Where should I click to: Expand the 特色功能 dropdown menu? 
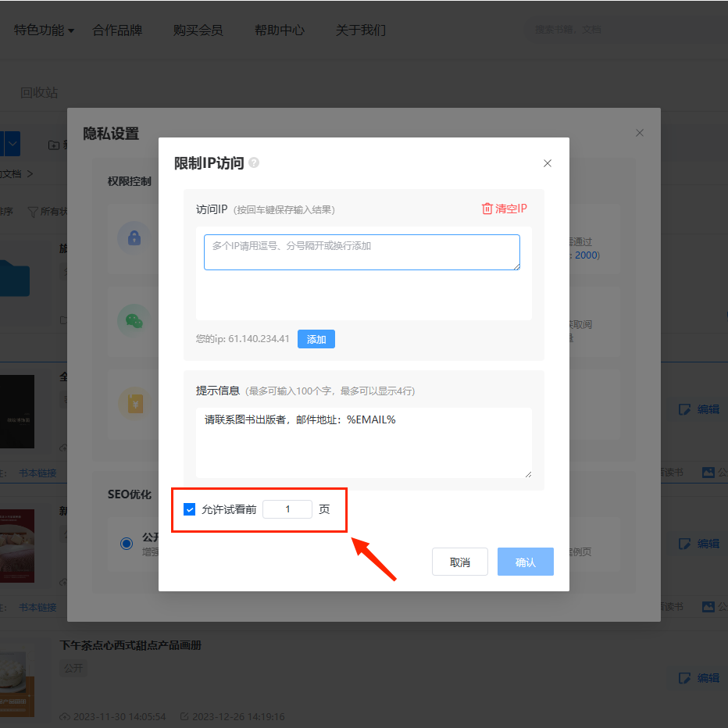tap(45, 30)
